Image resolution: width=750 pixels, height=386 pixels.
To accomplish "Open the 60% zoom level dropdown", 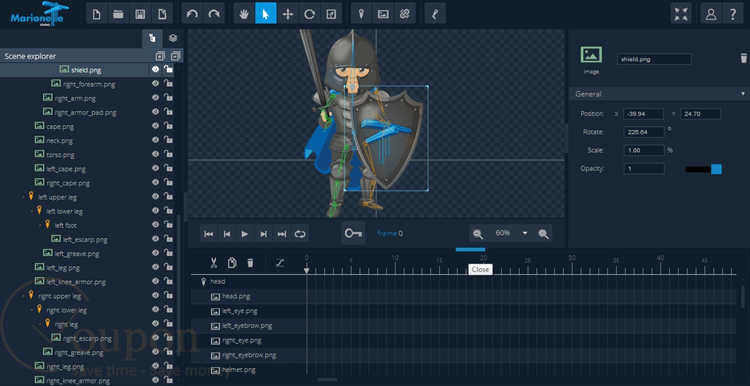I will tap(525, 233).
